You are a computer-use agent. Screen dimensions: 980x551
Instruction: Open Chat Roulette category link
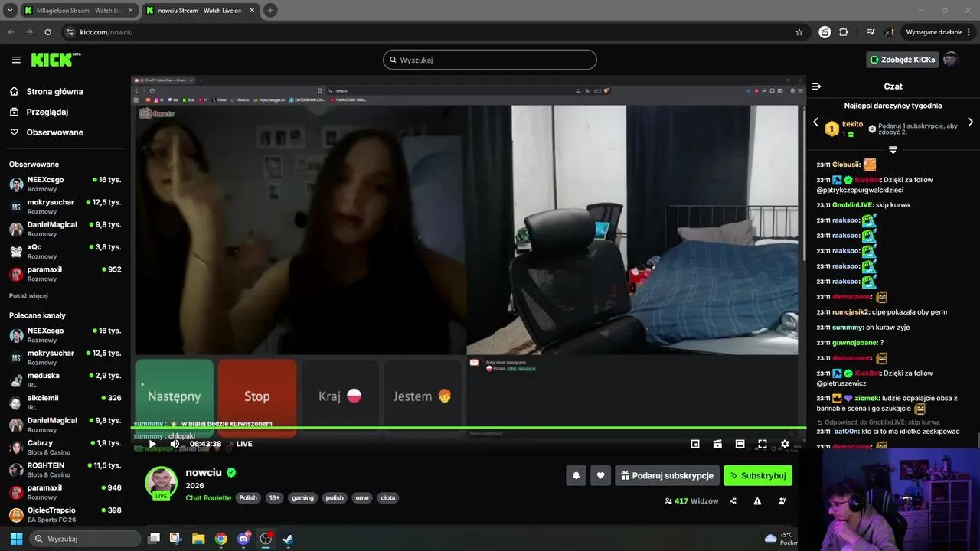click(x=208, y=497)
